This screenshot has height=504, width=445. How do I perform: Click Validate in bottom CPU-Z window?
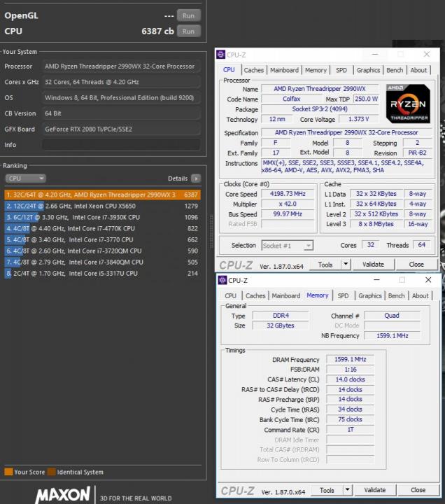[x=375, y=490]
